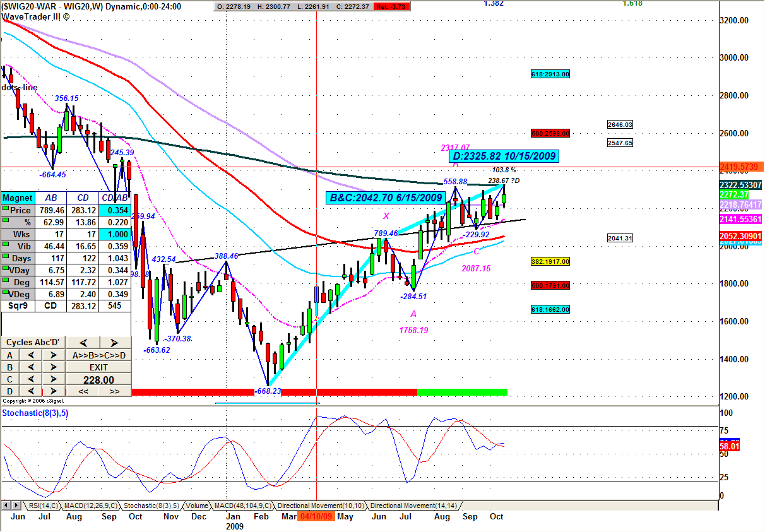
Task: Click the >> double-right arrow button
Action: click(115, 391)
